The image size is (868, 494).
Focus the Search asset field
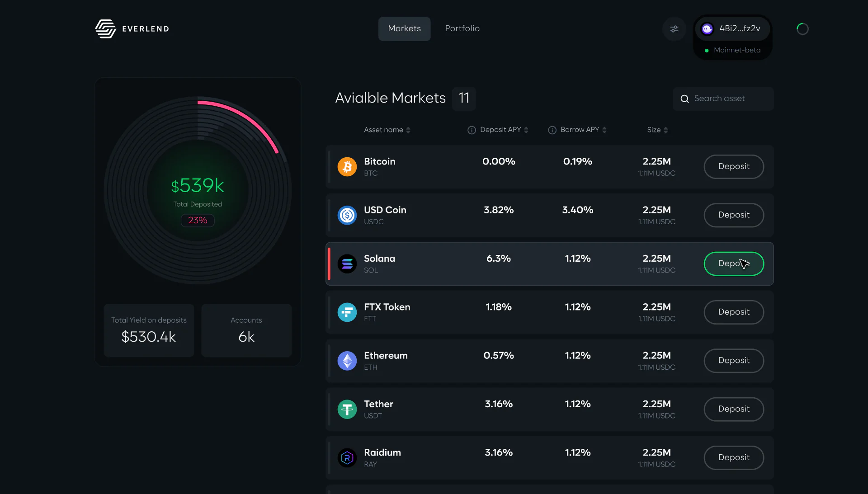(723, 99)
